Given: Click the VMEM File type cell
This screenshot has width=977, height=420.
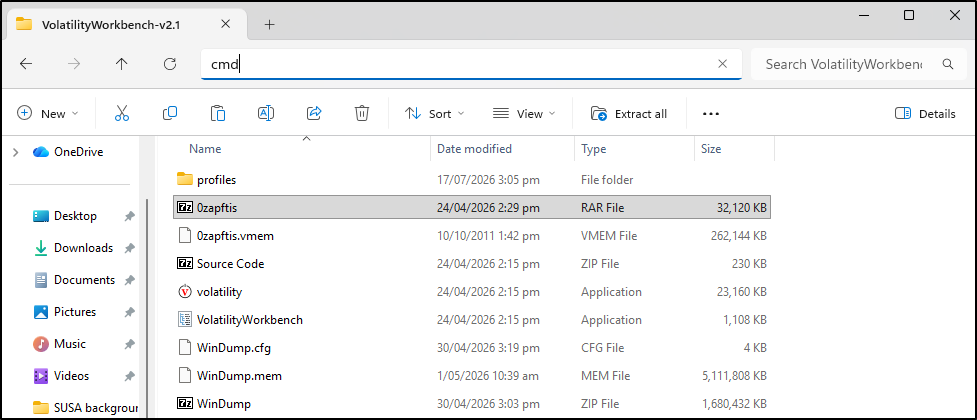Looking at the screenshot, I should tap(609, 236).
